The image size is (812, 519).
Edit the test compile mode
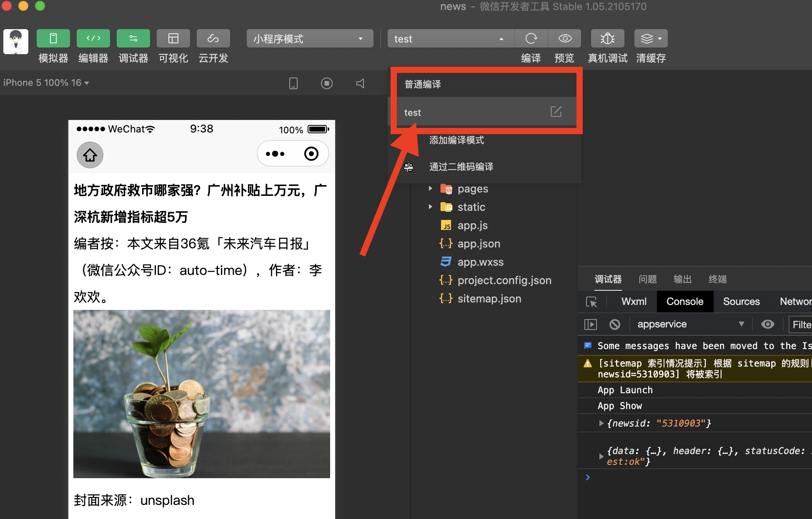click(556, 112)
